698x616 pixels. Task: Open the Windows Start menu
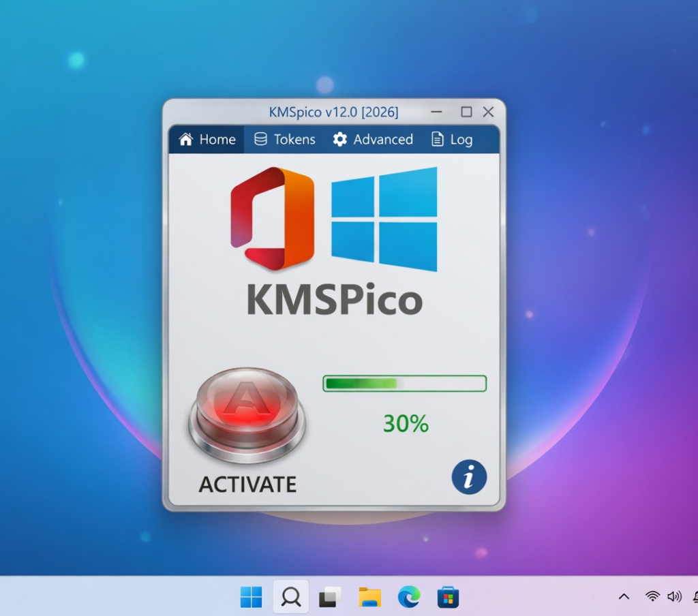(251, 597)
